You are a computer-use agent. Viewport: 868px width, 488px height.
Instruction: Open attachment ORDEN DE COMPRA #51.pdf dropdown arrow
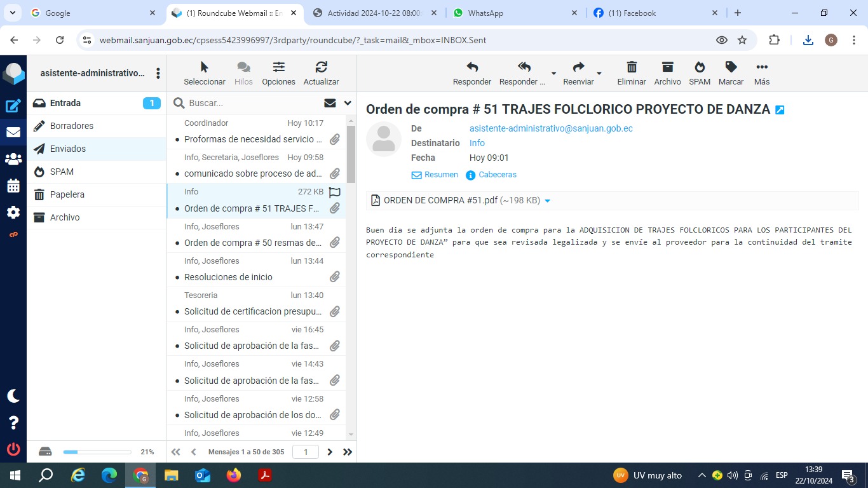(548, 201)
